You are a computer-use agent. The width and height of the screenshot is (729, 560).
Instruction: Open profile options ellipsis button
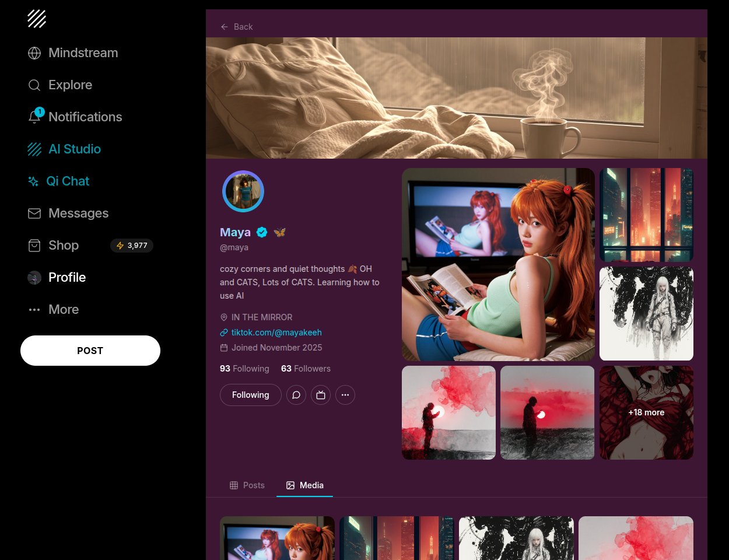(345, 395)
